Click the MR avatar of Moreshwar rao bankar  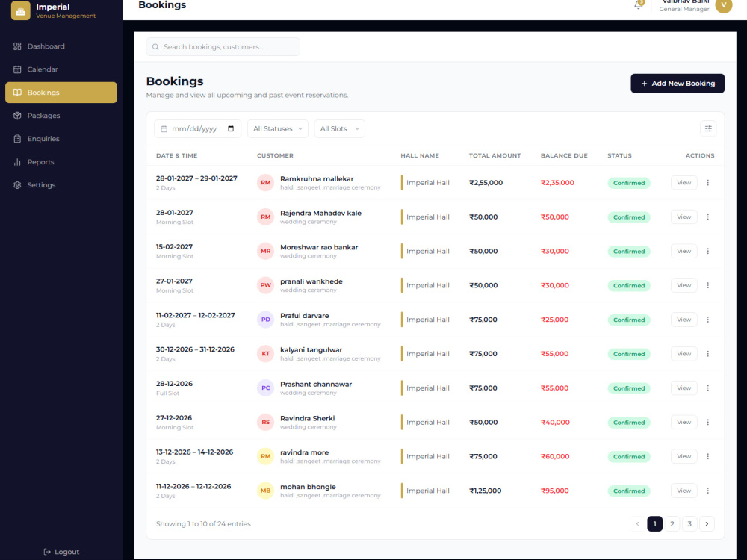(265, 252)
